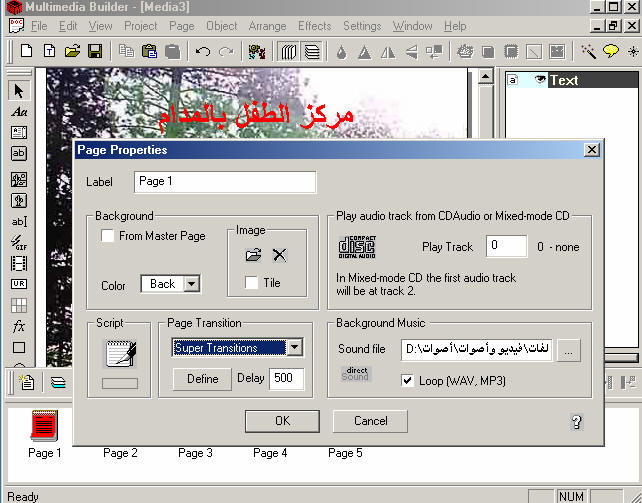This screenshot has height=503, width=642.
Task: Toggle the stacked layers panel view button
Action: click(x=312, y=52)
